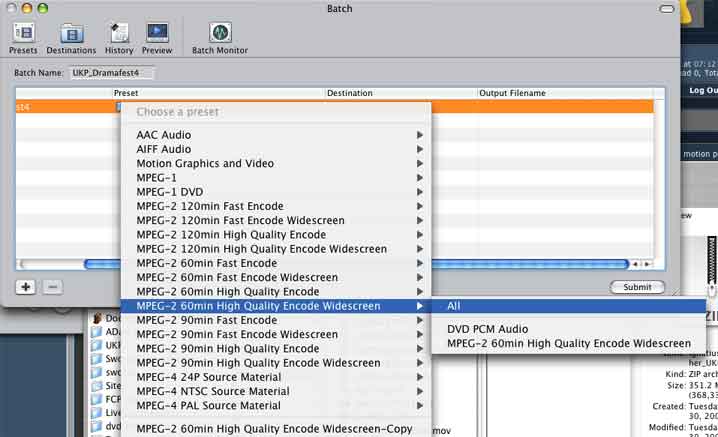The image size is (718, 437).
Task: Open the AIFF Audio preset submenu
Action: click(x=276, y=149)
